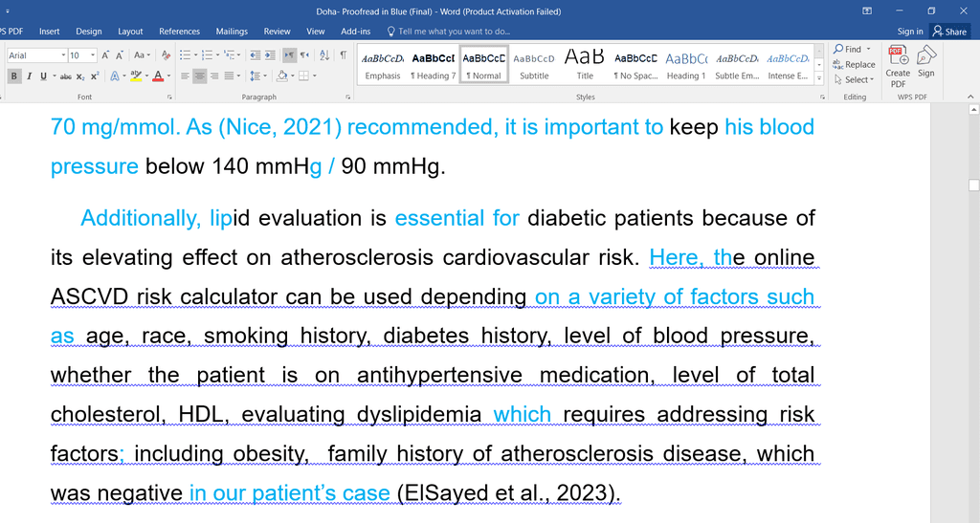Open the Layout tab

130,32
